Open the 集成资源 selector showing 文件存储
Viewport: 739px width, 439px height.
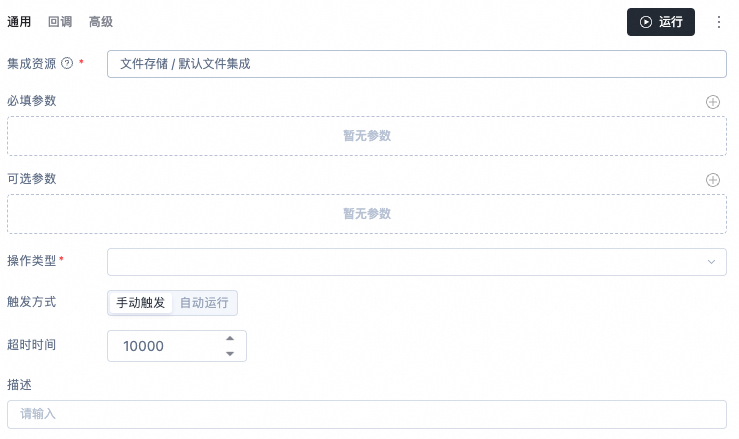pyautogui.click(x=417, y=64)
